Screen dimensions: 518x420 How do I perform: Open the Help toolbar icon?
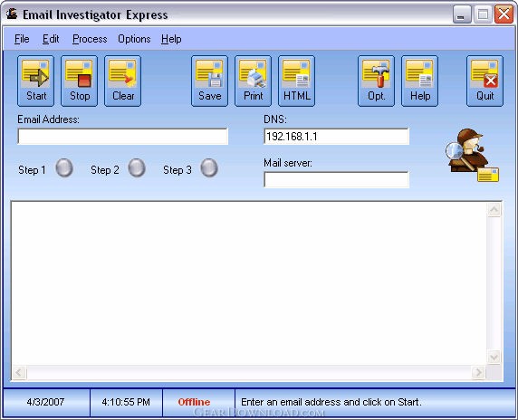tap(420, 81)
